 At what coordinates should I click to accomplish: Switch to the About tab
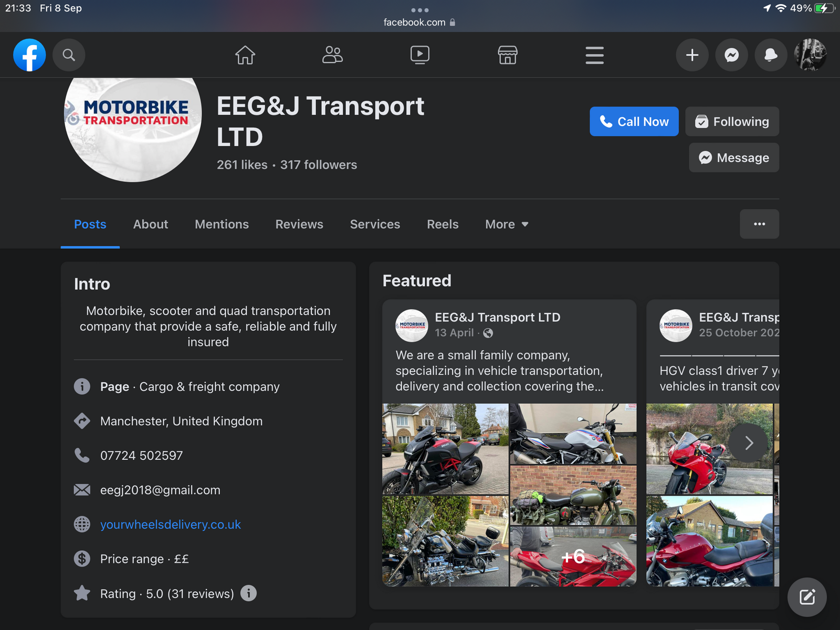click(151, 225)
